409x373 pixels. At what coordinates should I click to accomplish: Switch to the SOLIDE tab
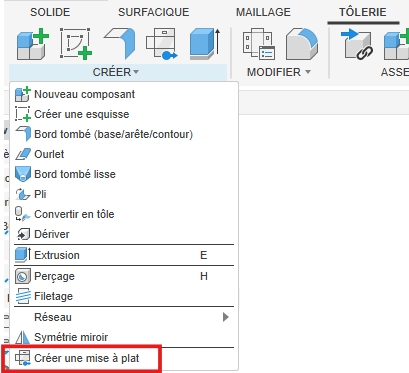50,12
